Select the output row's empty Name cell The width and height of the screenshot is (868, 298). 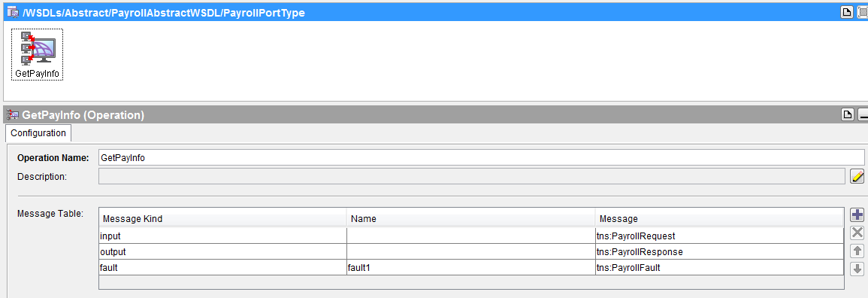pyautogui.click(x=471, y=251)
